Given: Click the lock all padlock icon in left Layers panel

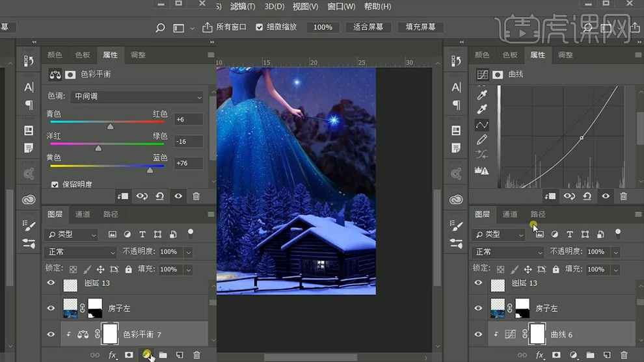Looking at the screenshot, I should pyautogui.click(x=128, y=269).
